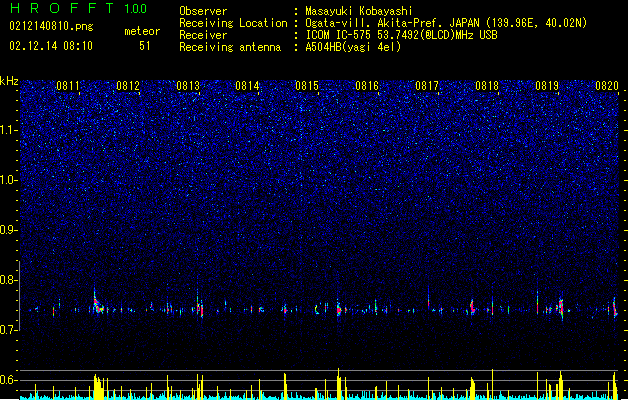Click the meteor count value 51

point(145,46)
